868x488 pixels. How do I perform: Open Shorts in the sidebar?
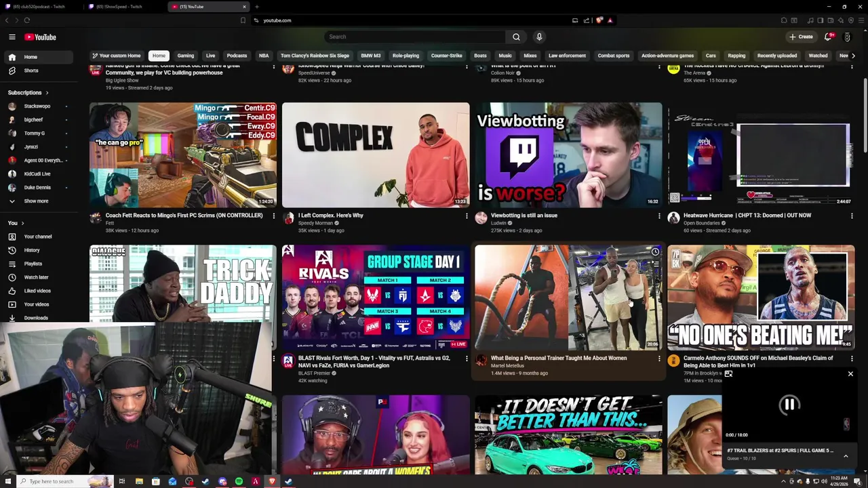coord(38,70)
